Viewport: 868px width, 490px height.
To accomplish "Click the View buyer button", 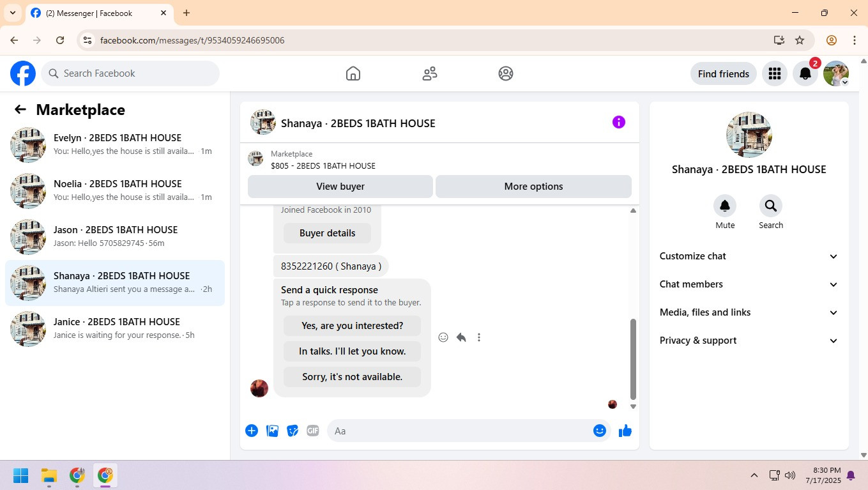I will click(x=340, y=187).
